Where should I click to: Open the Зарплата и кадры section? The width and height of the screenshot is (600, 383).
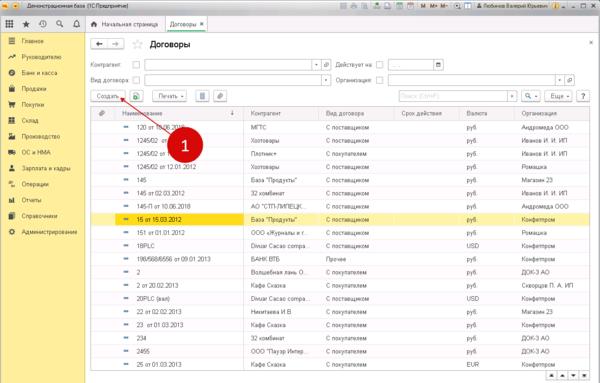pos(46,168)
